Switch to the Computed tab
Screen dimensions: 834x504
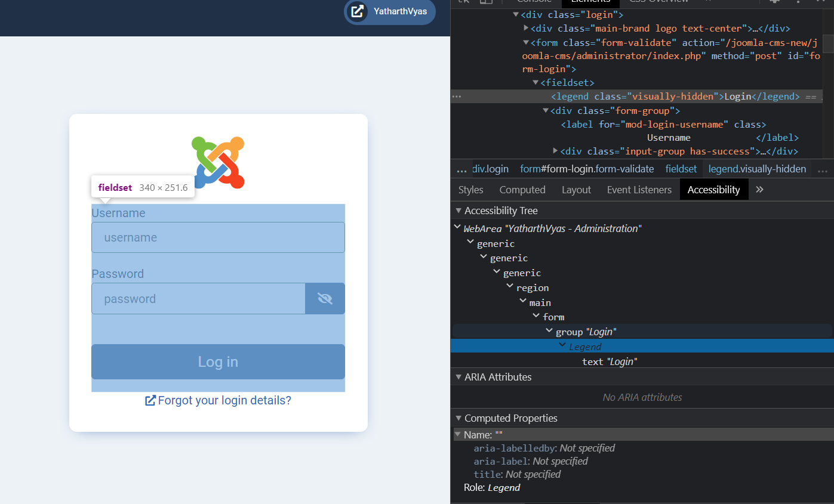click(x=522, y=190)
